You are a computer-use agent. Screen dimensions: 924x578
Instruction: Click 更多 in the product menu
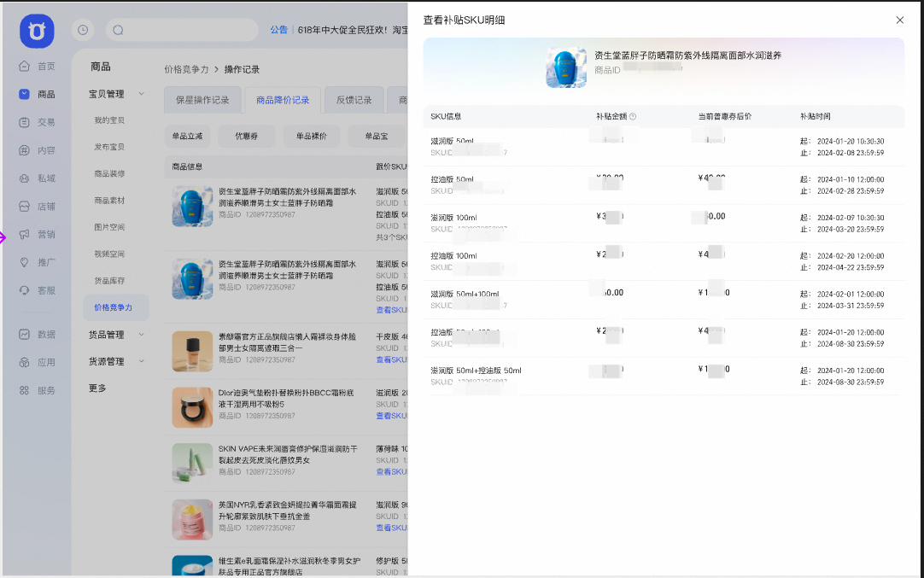coord(98,388)
